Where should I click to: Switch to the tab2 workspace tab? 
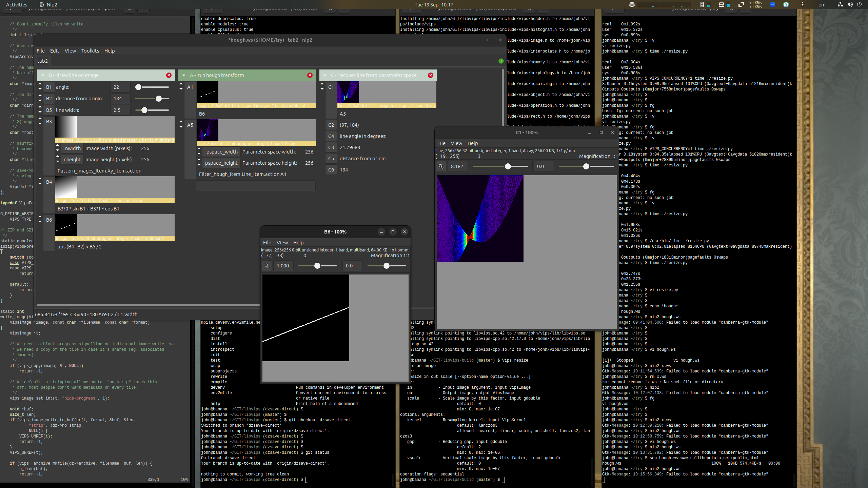42,61
